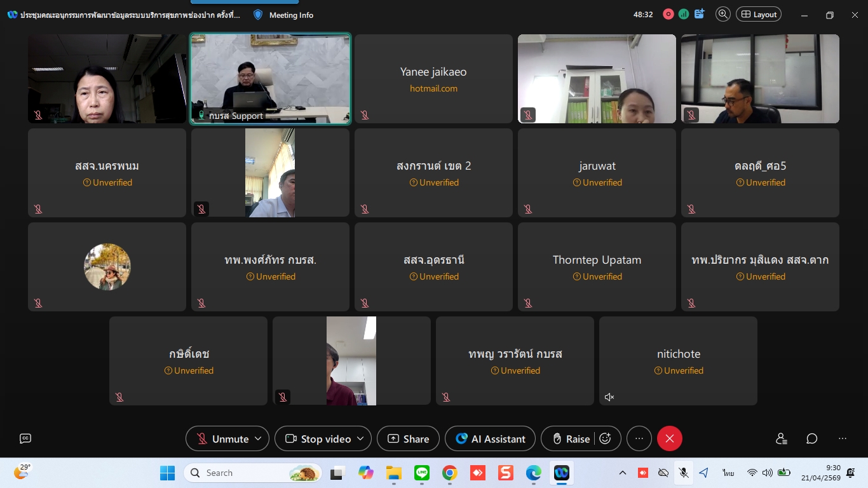Open the Meeting Info tab
868x488 pixels.
[283, 15]
